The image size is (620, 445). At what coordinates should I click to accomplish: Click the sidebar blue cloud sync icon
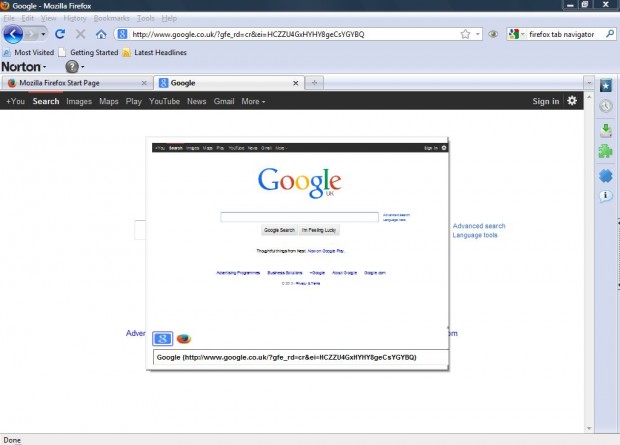[x=605, y=176]
